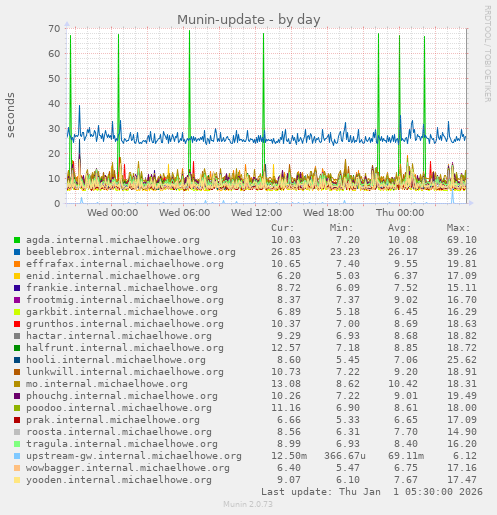Click the Wed 12:00 x-axis label
Image resolution: width=497 pixels, height=515 pixels.
[257, 213]
